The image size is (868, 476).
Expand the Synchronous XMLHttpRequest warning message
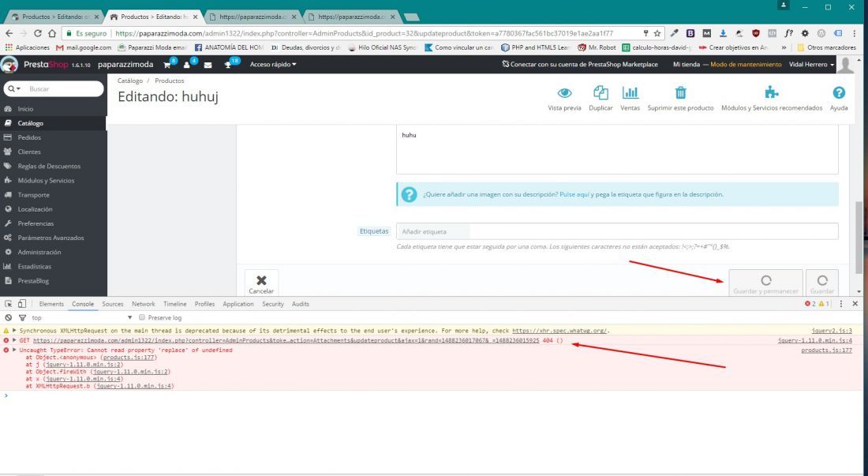[14, 331]
